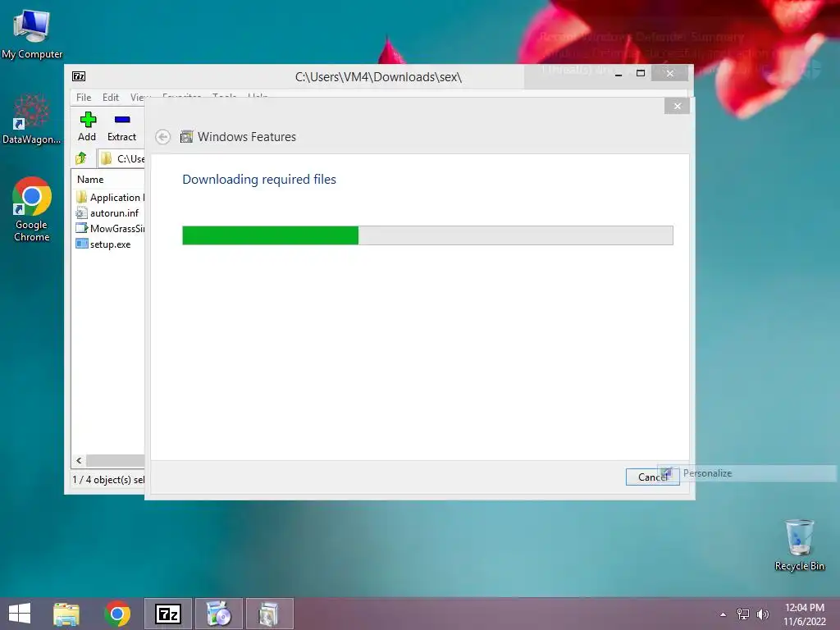Maximize the 7-Zip window
The height and width of the screenshot is (630, 840).
tap(640, 74)
